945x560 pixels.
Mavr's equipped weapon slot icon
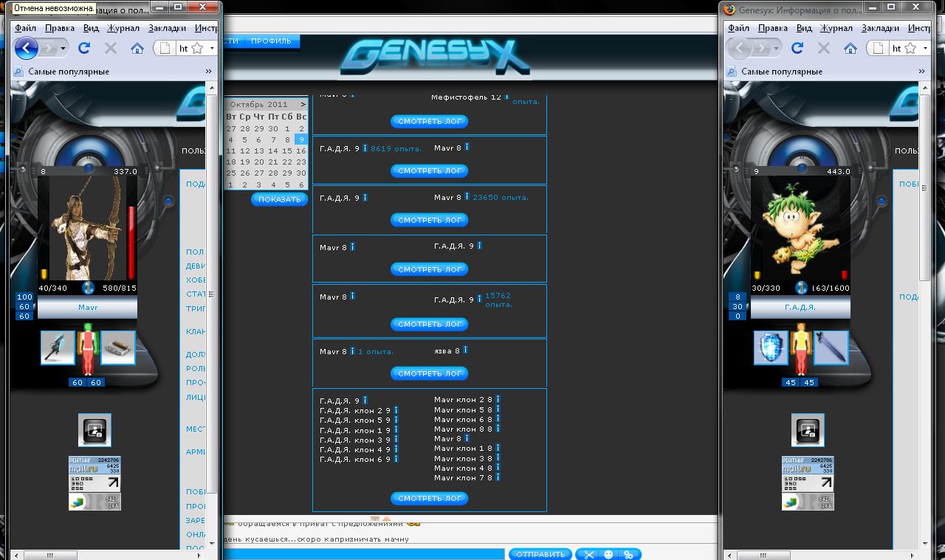[58, 348]
